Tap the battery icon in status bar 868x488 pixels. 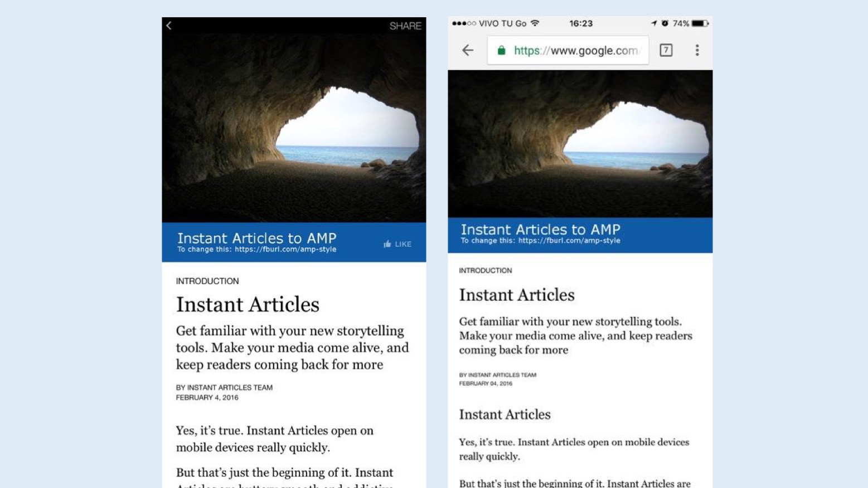pos(700,23)
